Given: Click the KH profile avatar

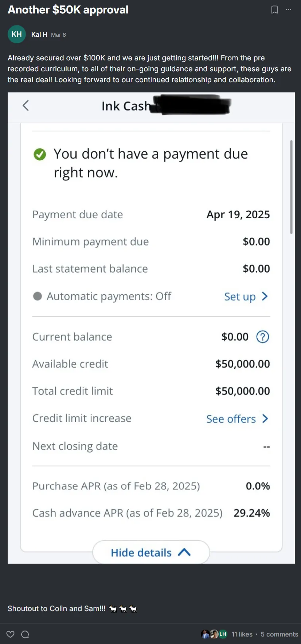Looking at the screenshot, I should point(17,35).
